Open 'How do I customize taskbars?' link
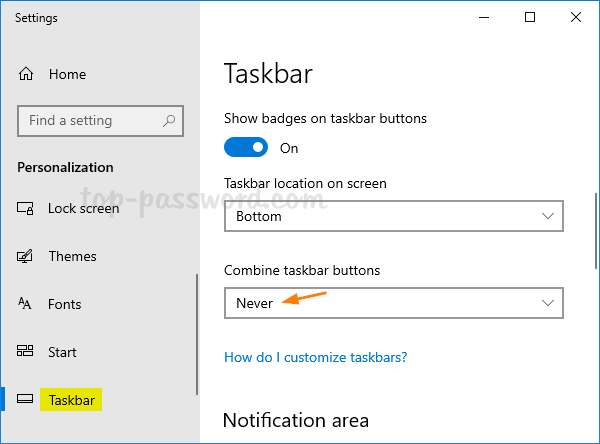The width and height of the screenshot is (600, 444). tap(315, 357)
